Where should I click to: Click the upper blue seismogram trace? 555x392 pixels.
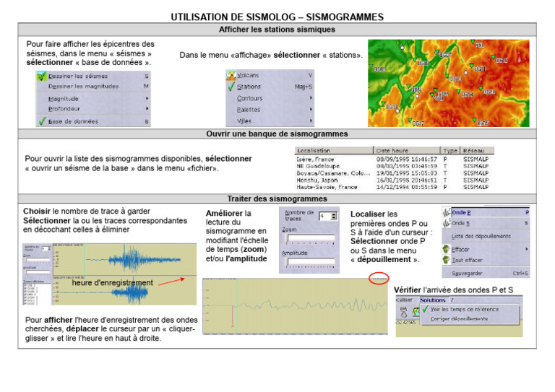[133, 260]
